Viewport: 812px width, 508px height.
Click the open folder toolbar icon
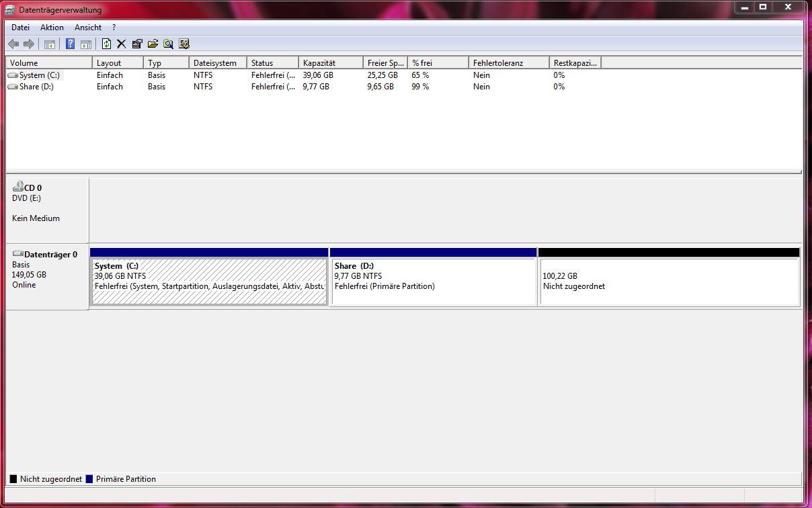[x=153, y=44]
